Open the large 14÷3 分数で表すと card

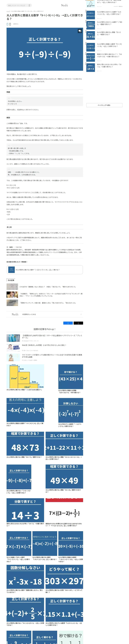click(x=25, y=513)
